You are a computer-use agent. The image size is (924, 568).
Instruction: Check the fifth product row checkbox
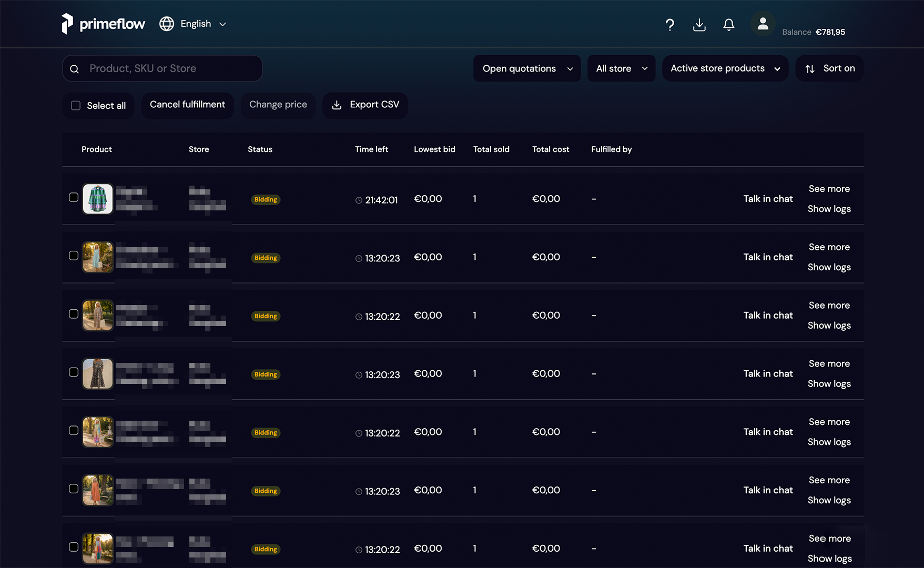coord(74,430)
